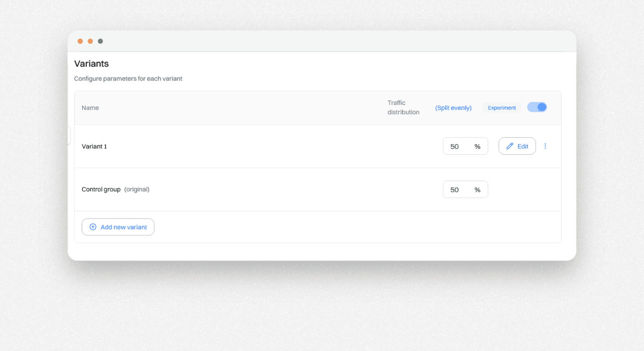Viewport: 644px width, 351px height.
Task: Click the (original) tag next to Control group
Action: tap(137, 189)
